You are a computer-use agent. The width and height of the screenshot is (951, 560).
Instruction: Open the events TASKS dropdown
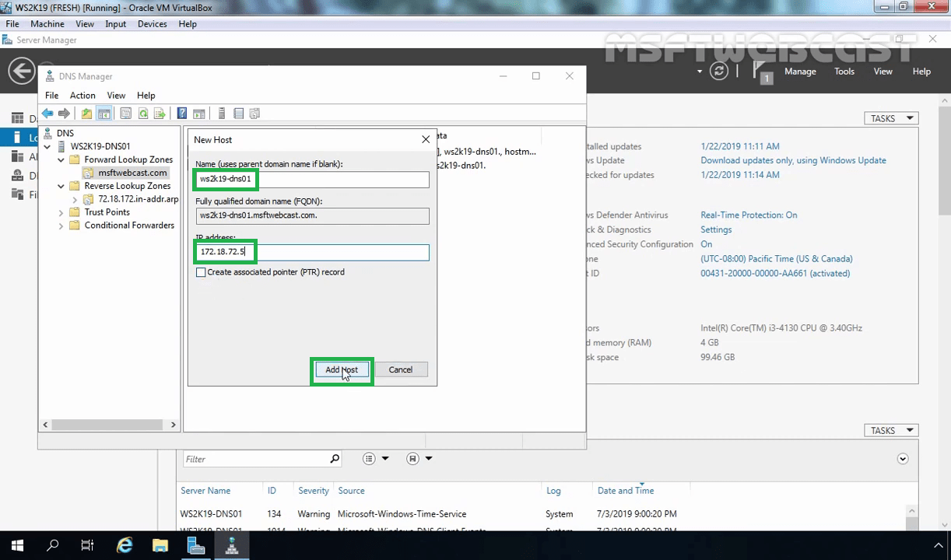coord(891,430)
